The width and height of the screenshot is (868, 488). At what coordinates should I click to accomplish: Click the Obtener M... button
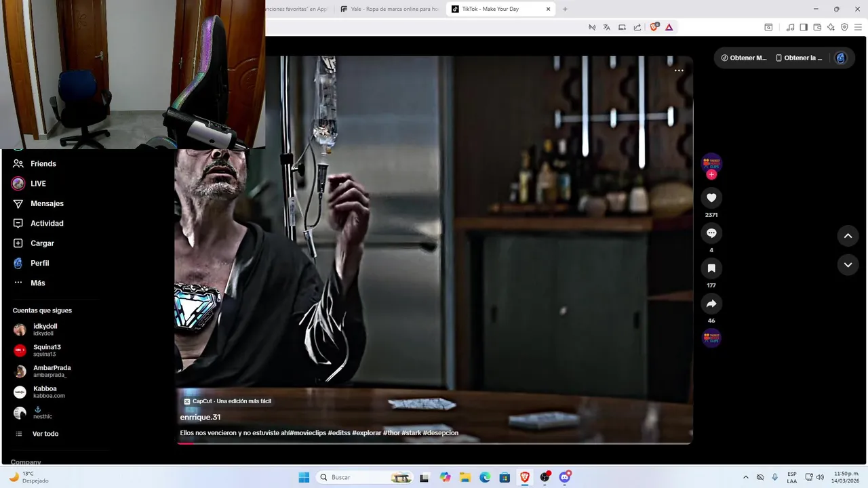(743, 58)
